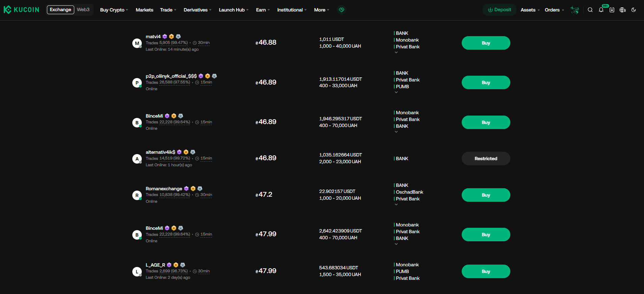Click clock icon next to matvi4's 30min
This screenshot has width=644, height=294.
coord(195,43)
